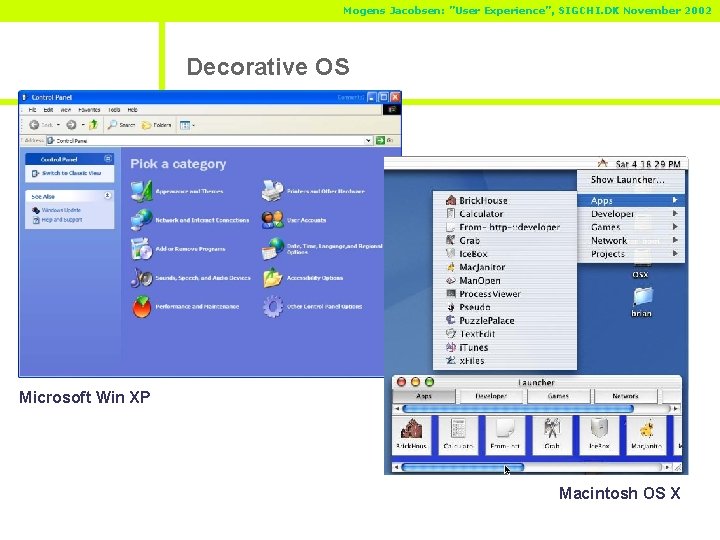Image resolution: width=720 pixels, height=540 pixels.
Task: Click the Mac menu bar clock
Action: (648, 164)
